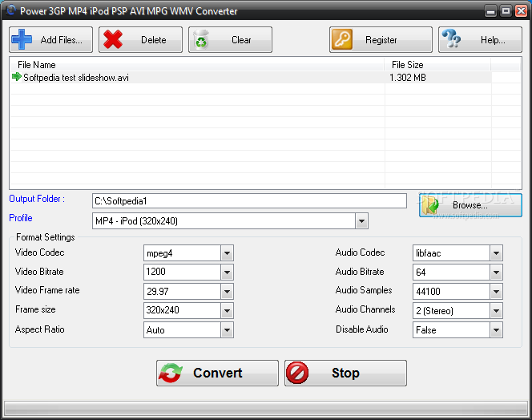Click the File Size column header
This screenshot has height=420, width=532.
tap(437, 64)
